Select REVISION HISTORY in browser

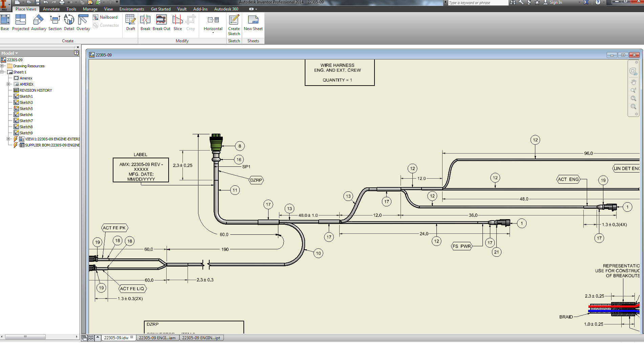[x=33, y=90]
